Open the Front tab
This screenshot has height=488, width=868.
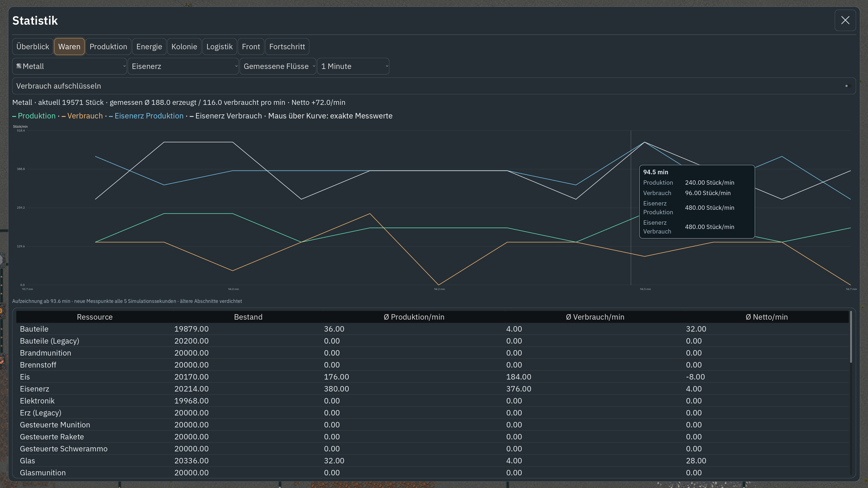(251, 47)
